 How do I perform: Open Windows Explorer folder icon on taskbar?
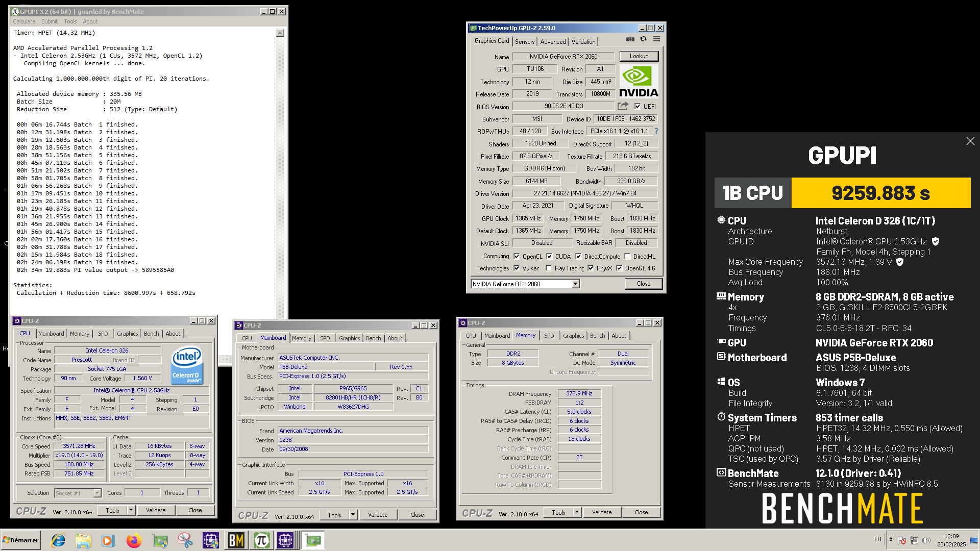click(x=83, y=540)
